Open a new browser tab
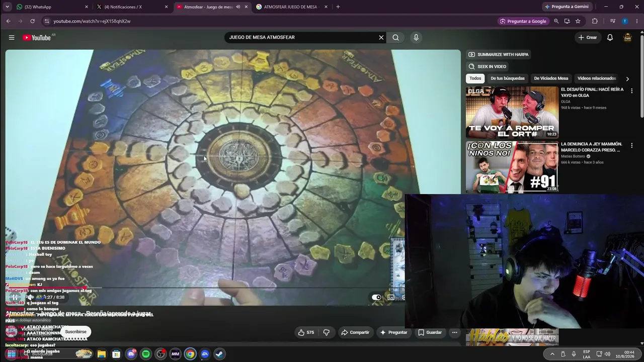 tap(338, 7)
